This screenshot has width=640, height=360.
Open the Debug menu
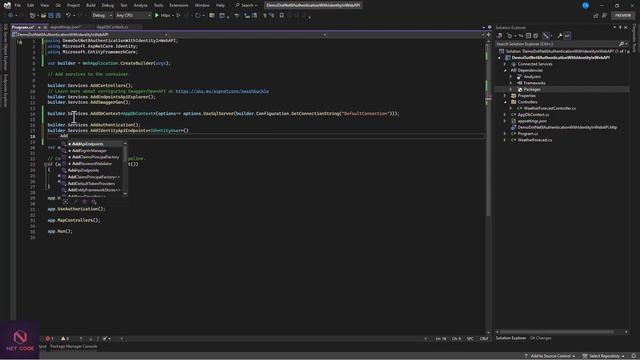pos(108,5)
